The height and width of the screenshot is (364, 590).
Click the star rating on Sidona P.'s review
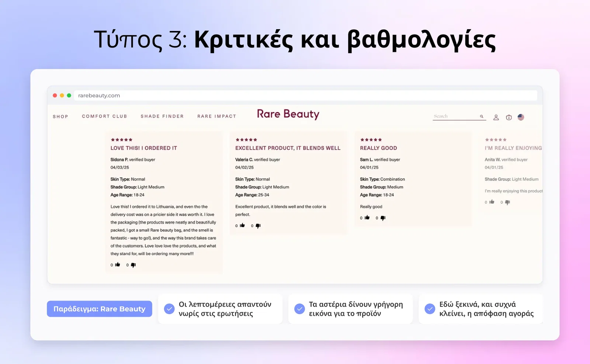[x=122, y=140]
